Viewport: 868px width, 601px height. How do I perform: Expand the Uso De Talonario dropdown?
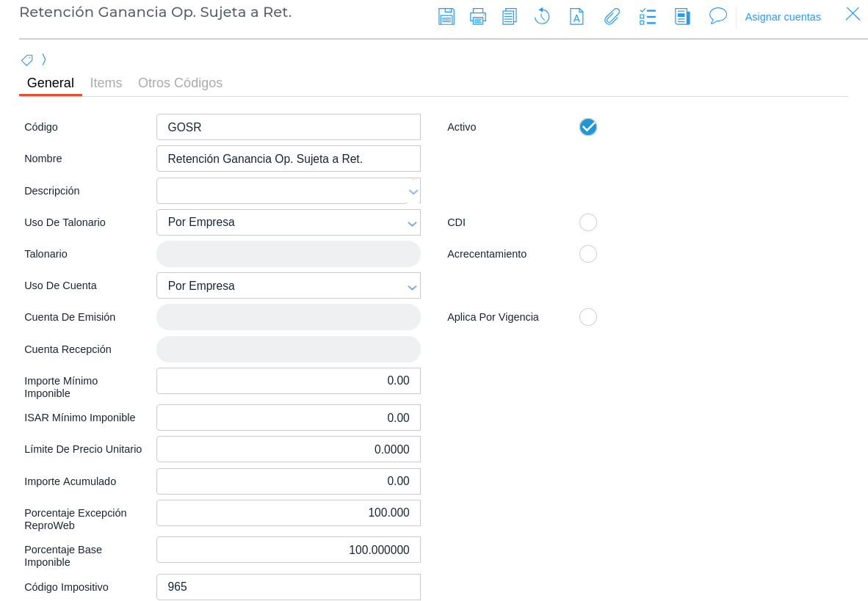pyautogui.click(x=412, y=223)
